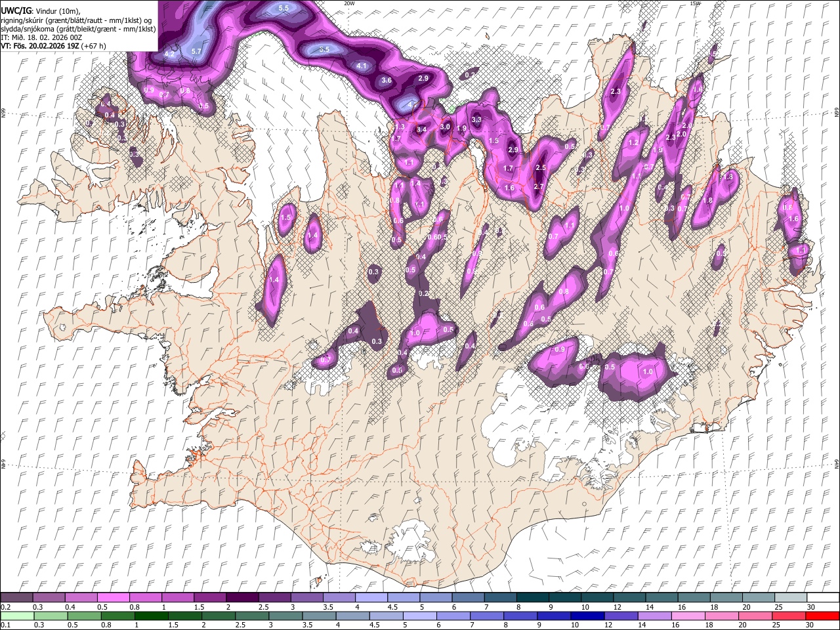This screenshot has width=840, height=630.
Task: Pick the deep blue 10–12 rain legend swatch
Action: pos(587,616)
